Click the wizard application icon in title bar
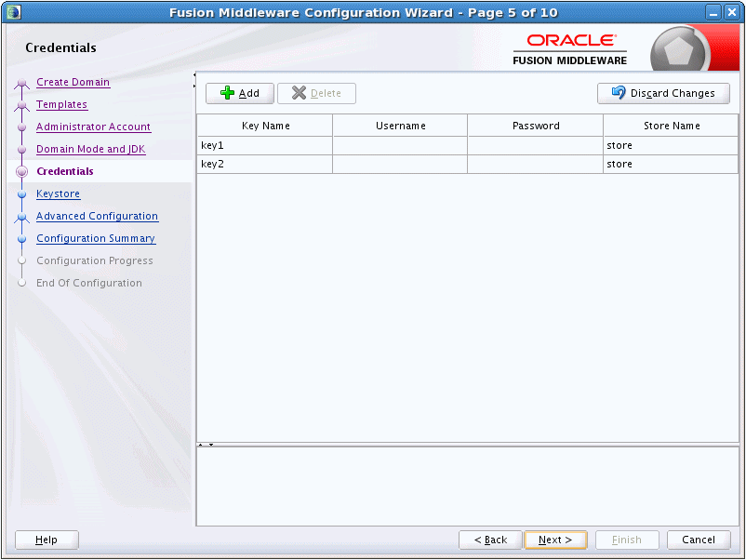746x560 pixels. 14,12
